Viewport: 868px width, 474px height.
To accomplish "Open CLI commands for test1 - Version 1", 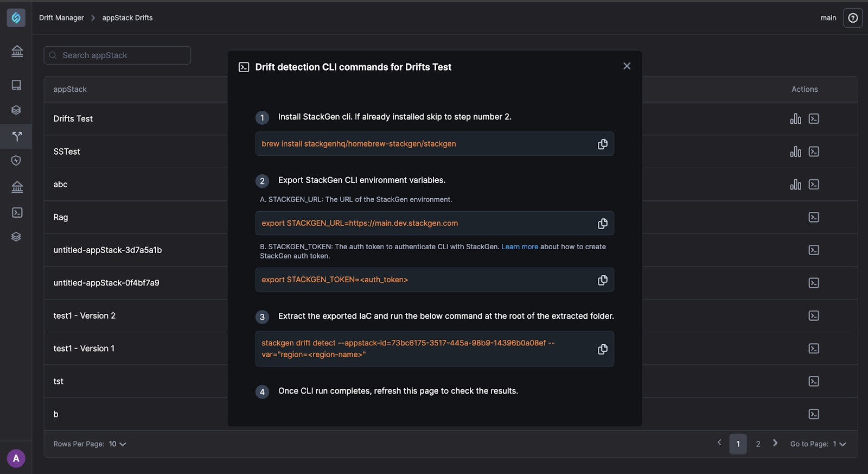I will pyautogui.click(x=814, y=349).
